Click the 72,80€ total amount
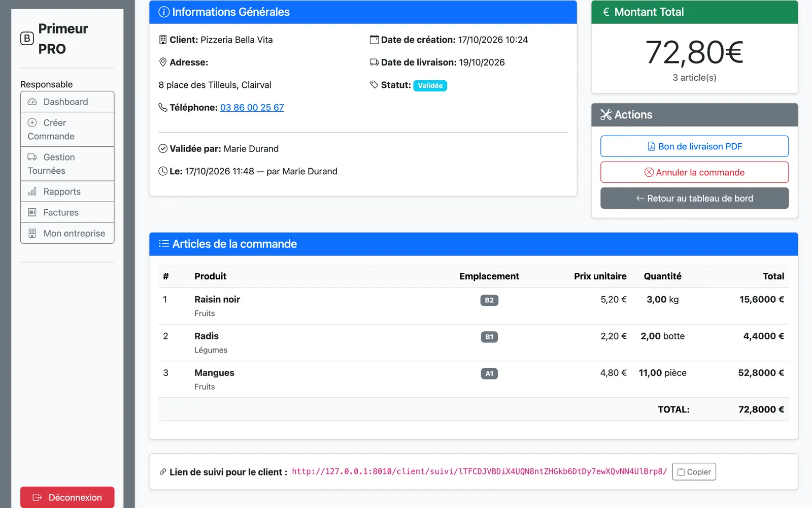This screenshot has width=812, height=508. pos(694,52)
